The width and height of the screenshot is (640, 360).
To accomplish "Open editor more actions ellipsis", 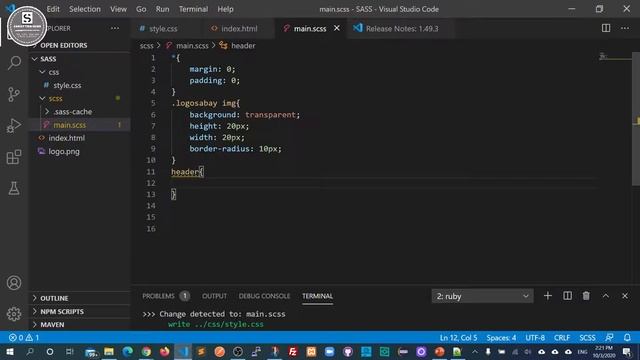I will 625,28.
